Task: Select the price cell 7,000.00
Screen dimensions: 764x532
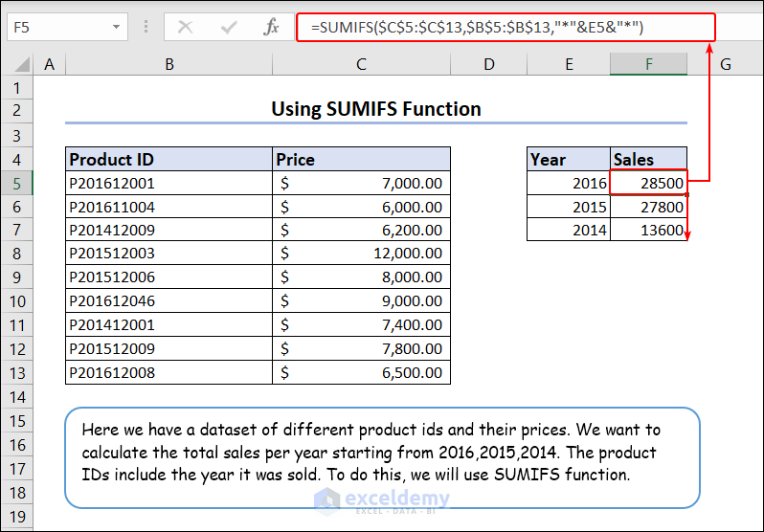Action: pos(361,183)
